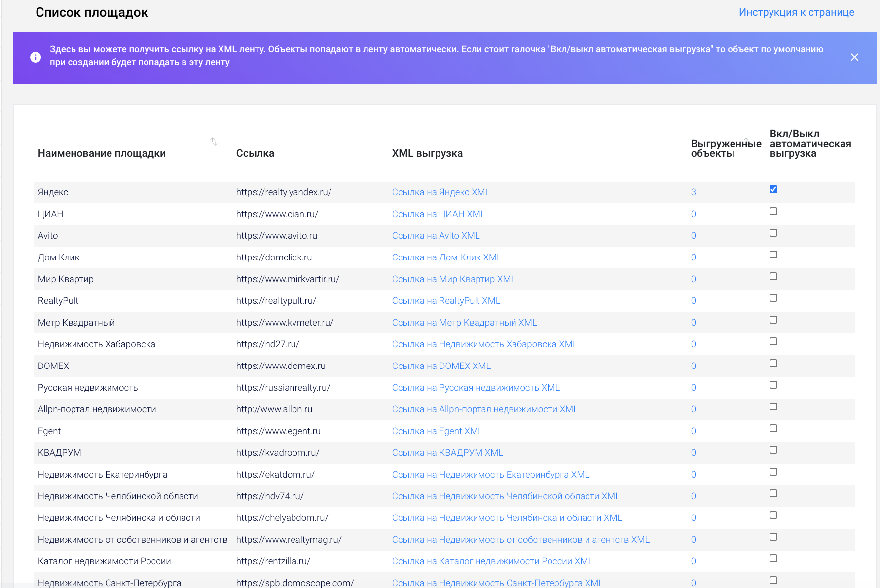Open Ссылка на КВАДРУМ XML
Image resolution: width=880 pixels, height=588 pixels.
447,453
